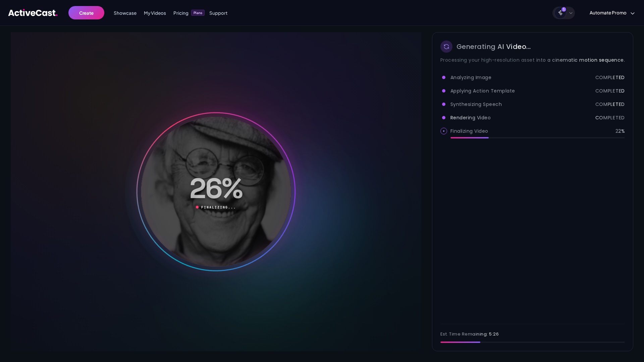Screen dimensions: 644x362
Task: Go to My Videos
Action: tap(155, 13)
